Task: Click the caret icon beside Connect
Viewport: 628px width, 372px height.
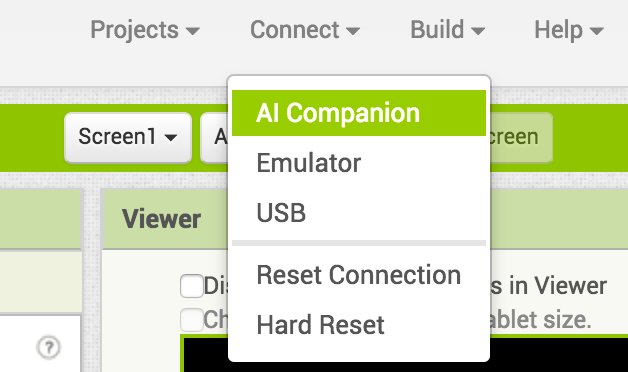Action: click(x=353, y=31)
